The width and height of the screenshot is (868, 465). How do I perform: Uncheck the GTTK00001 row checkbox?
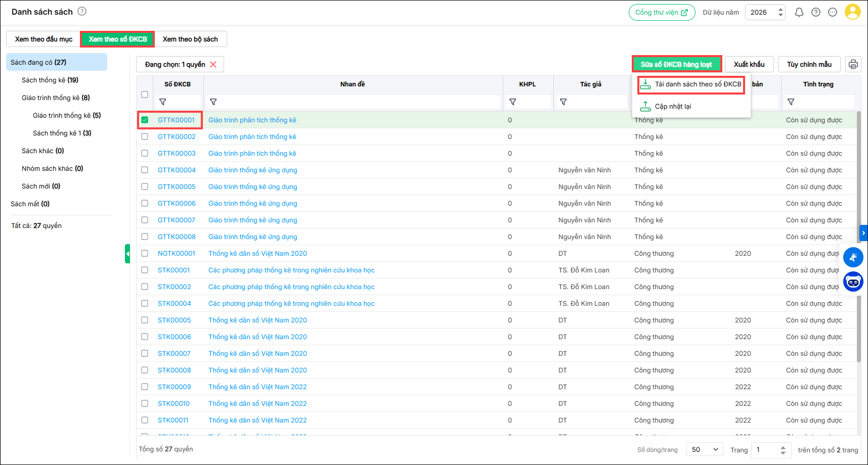(x=145, y=120)
